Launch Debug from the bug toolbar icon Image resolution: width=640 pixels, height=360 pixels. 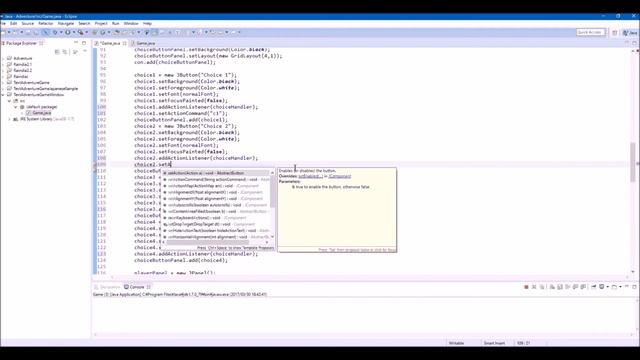click(54, 32)
